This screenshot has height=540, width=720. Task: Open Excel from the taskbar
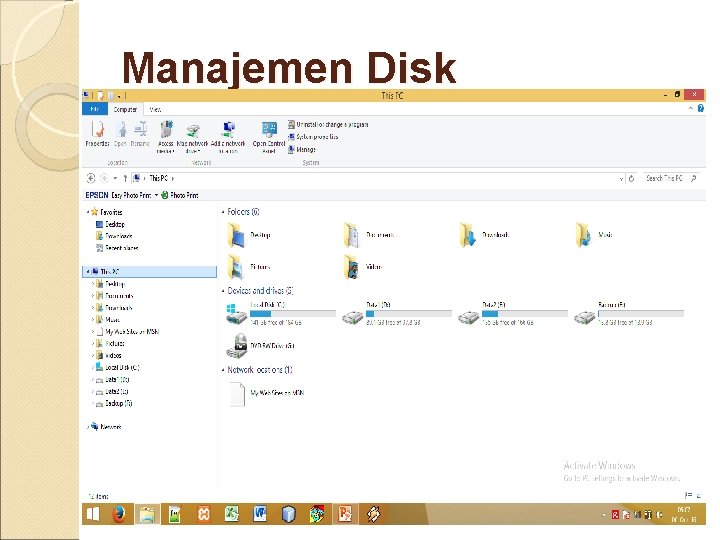(231, 514)
